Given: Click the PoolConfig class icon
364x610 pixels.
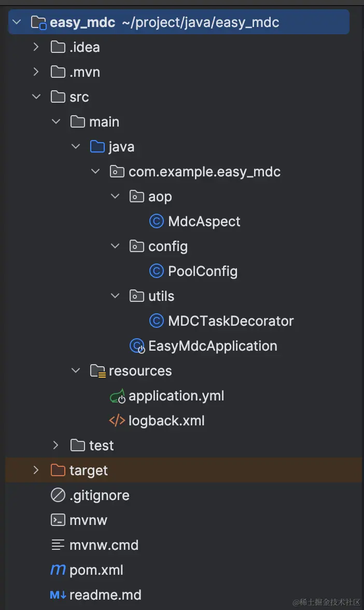Looking at the screenshot, I should coord(157,271).
